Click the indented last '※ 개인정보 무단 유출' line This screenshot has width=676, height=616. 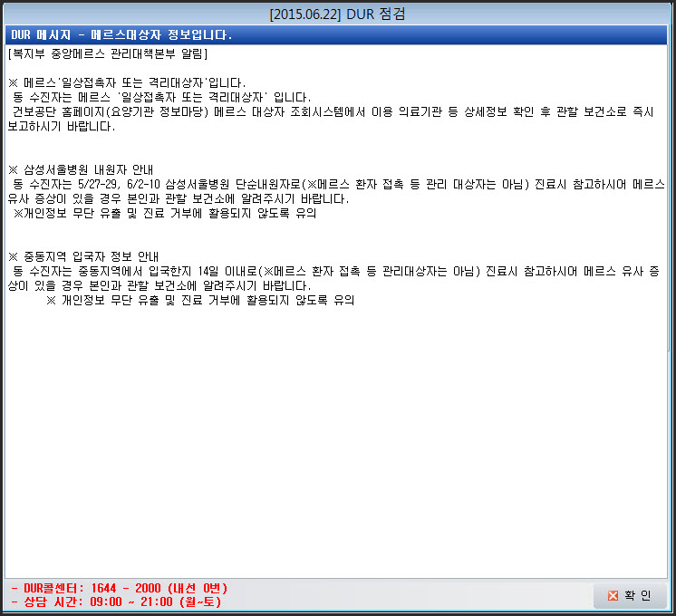(199, 300)
